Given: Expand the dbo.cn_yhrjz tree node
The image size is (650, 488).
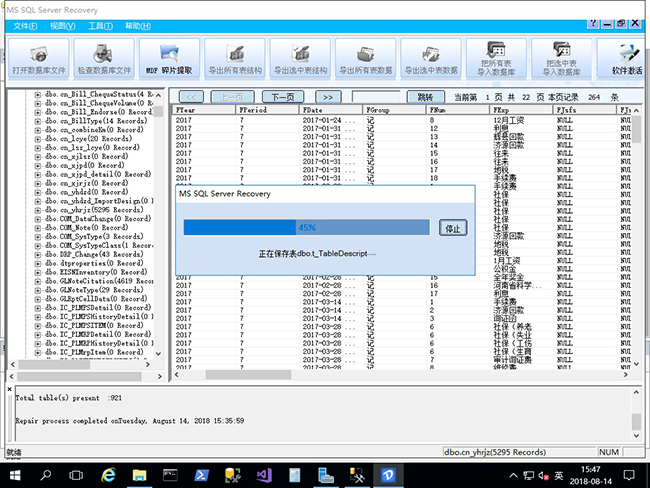Looking at the screenshot, I should (38, 209).
